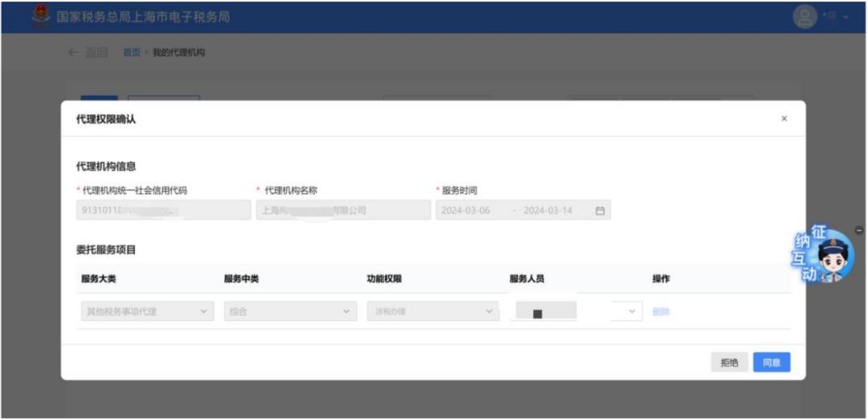Expand the user account dropdown arrow
This screenshot has height=420, width=868.
[x=845, y=17]
